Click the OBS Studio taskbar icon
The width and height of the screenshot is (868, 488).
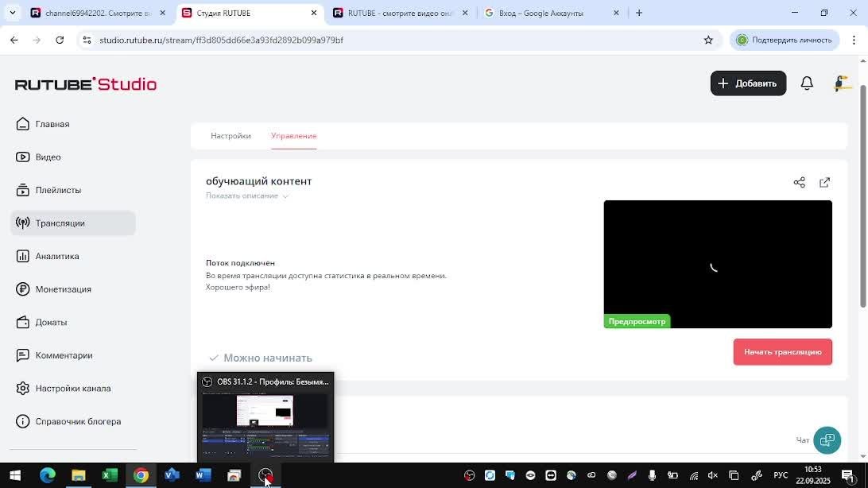265,475
